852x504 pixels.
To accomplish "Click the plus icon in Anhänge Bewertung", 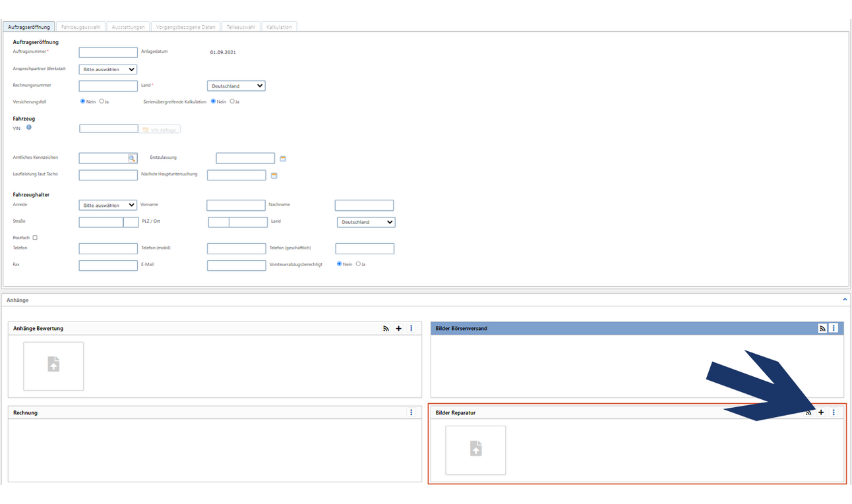I will 398,328.
